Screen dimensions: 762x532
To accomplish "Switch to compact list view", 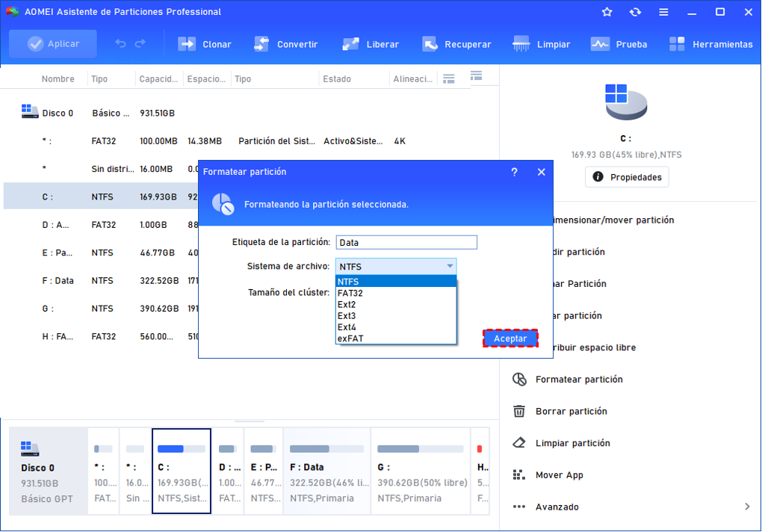I will (x=448, y=77).
